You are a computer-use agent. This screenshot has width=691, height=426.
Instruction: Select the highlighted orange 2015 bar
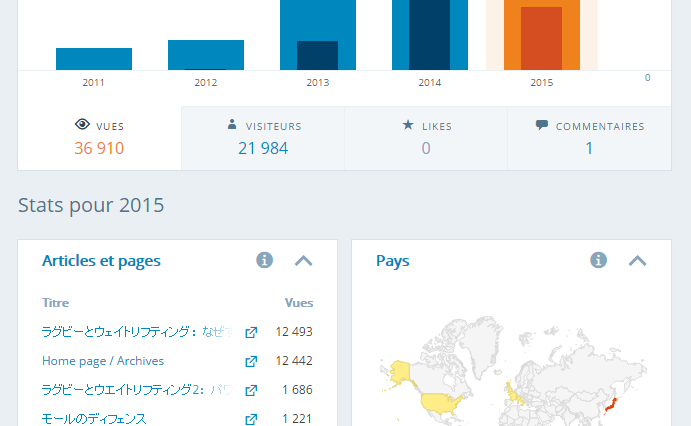[x=542, y=35]
